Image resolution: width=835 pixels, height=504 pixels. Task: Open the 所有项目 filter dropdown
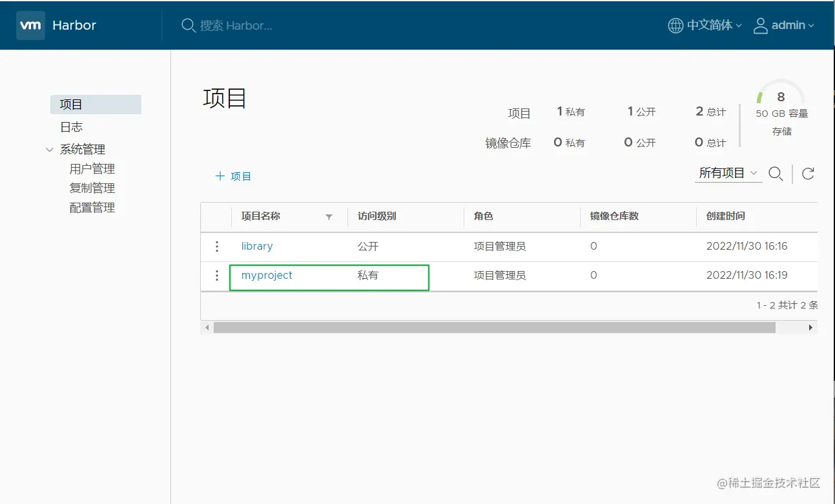coord(728,173)
